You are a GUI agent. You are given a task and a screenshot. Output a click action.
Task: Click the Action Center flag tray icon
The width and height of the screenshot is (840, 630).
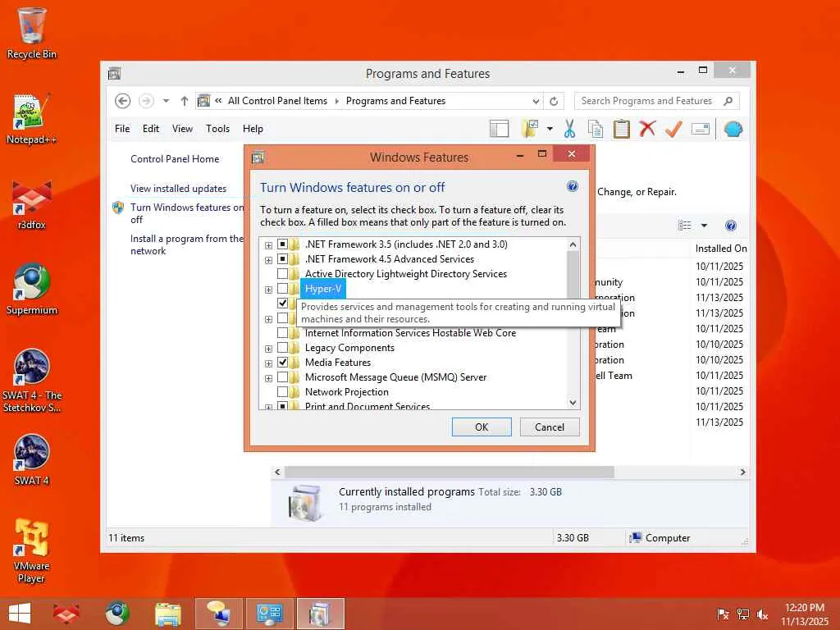tap(723, 614)
